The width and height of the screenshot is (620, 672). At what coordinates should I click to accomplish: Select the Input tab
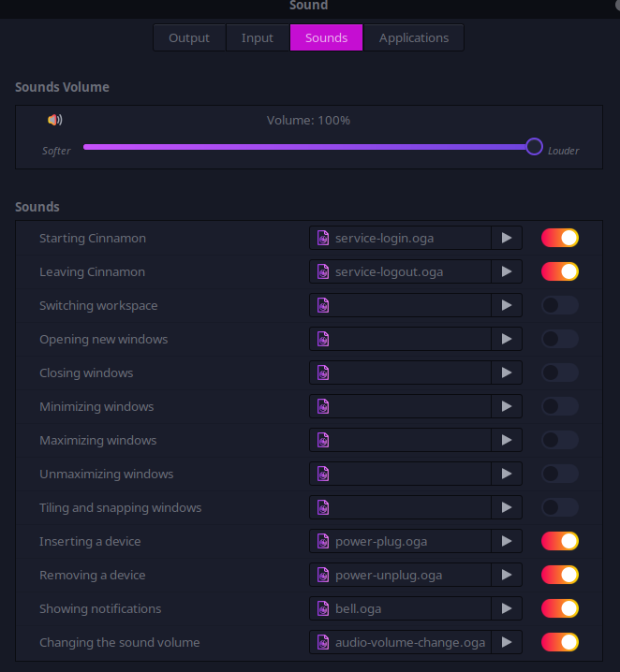click(258, 37)
